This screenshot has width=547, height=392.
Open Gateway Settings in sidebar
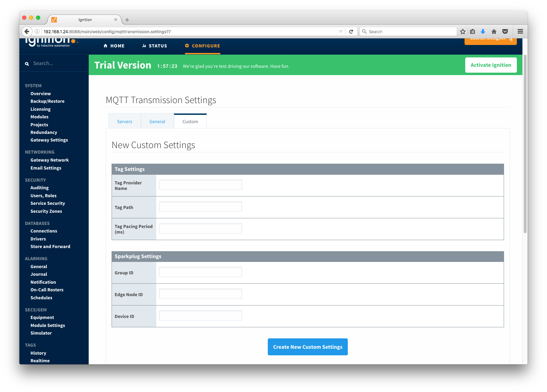tap(49, 140)
